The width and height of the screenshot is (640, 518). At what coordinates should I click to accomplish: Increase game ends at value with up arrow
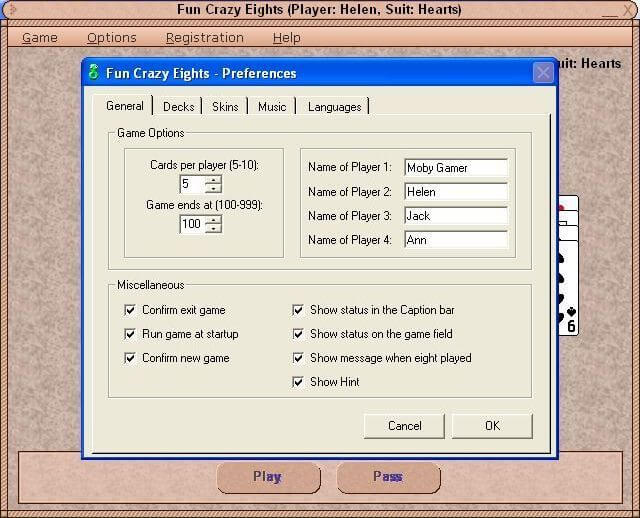click(x=213, y=220)
